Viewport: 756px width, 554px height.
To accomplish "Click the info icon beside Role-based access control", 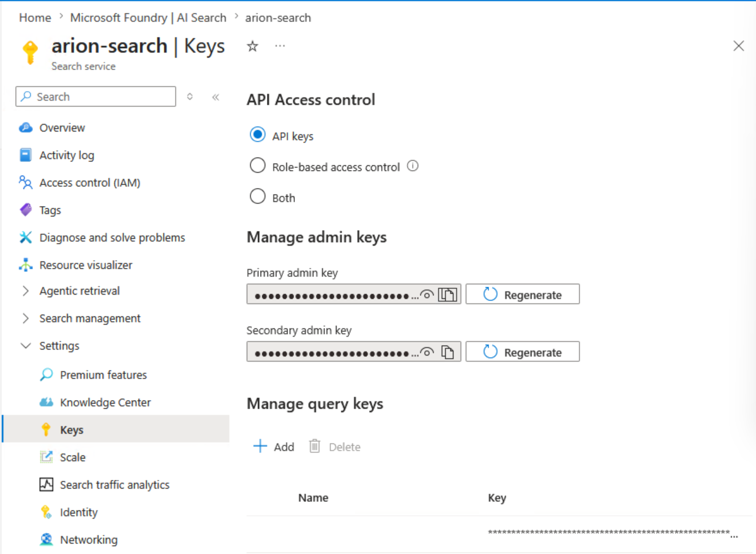I will pos(413,166).
